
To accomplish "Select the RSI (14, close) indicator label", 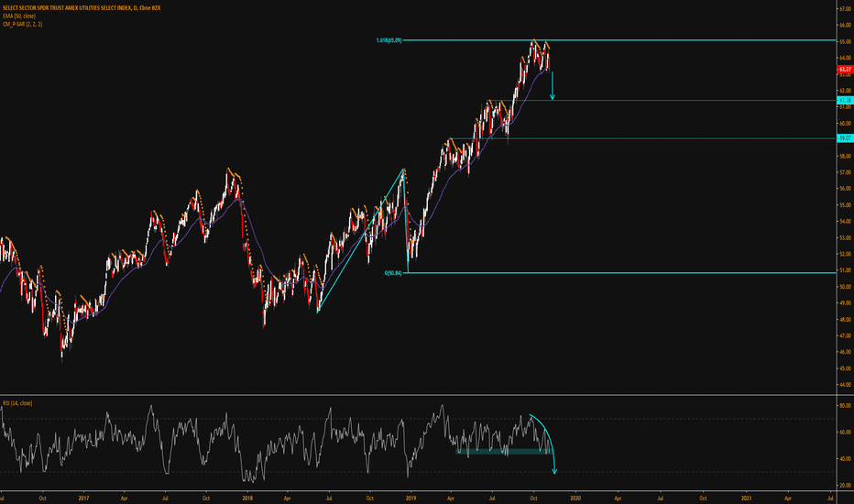I will [17, 403].
